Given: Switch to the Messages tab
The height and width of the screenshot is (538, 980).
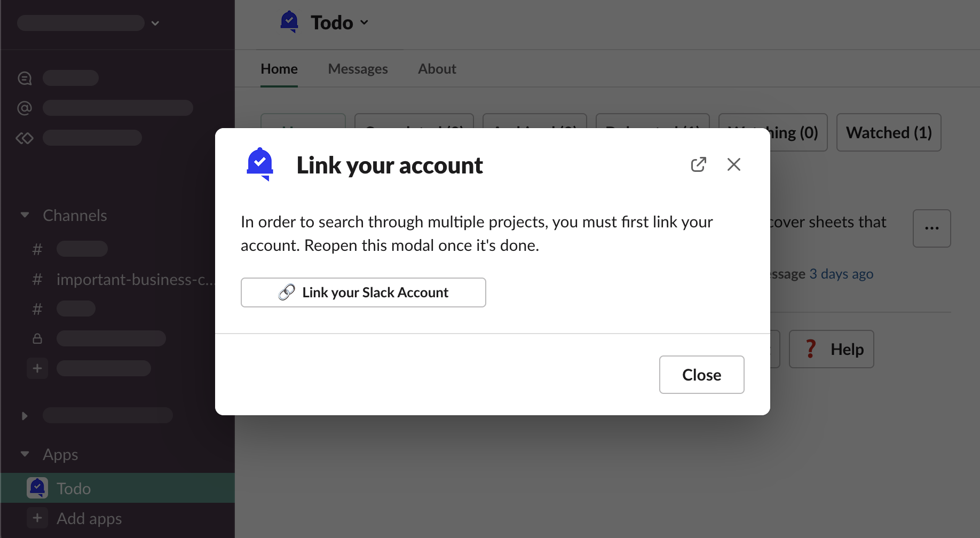Looking at the screenshot, I should tap(358, 69).
